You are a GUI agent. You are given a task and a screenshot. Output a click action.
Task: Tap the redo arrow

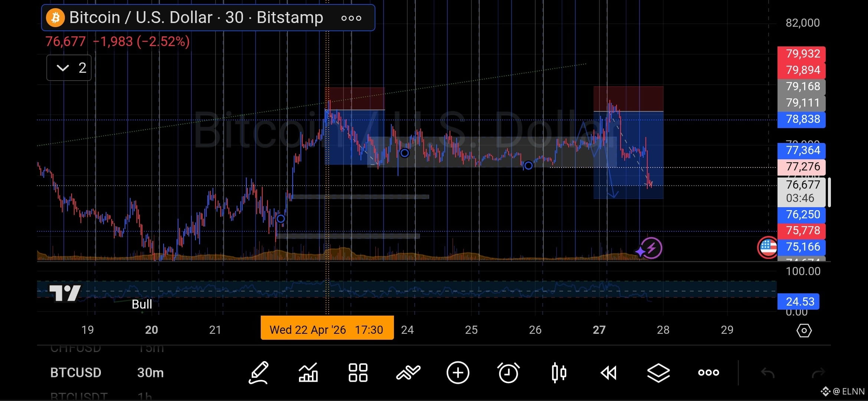(x=818, y=372)
